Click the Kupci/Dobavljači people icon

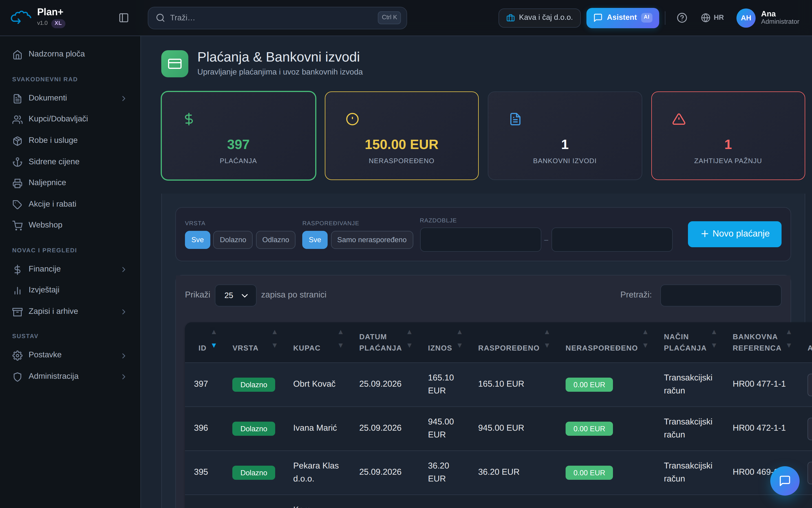pyautogui.click(x=17, y=119)
